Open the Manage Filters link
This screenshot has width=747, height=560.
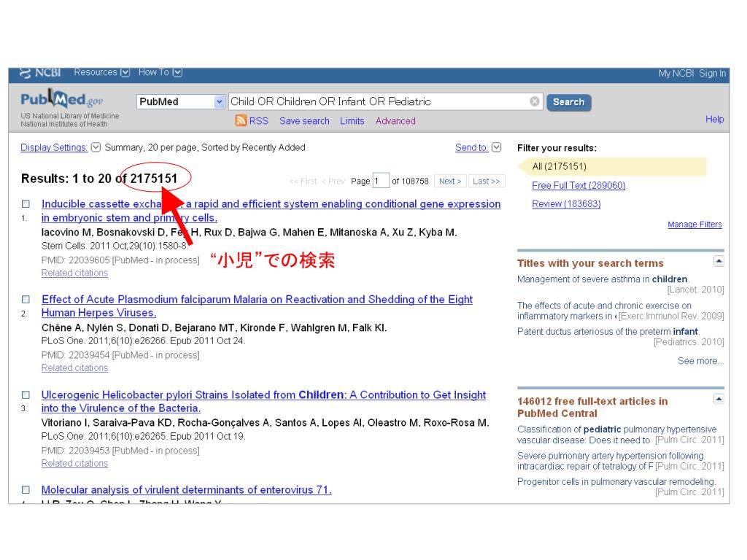pos(694,225)
